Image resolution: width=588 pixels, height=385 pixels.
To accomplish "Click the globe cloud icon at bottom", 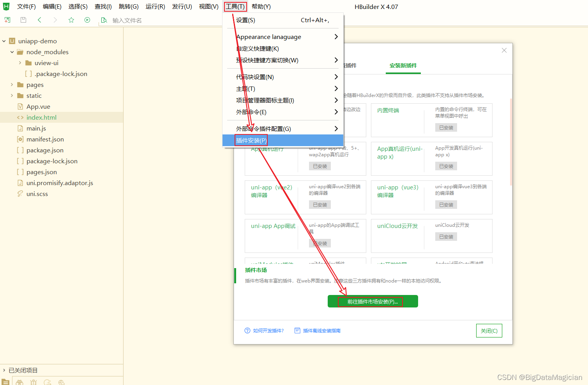I will [x=61, y=382].
